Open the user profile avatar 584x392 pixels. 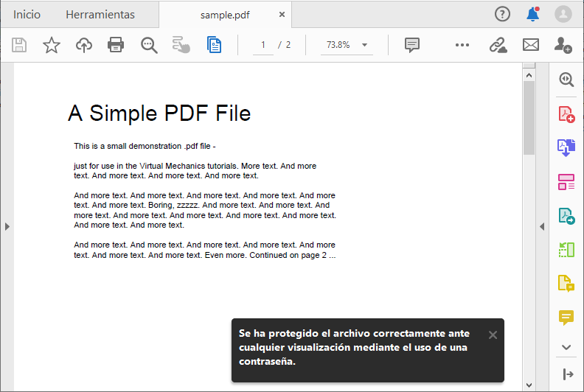click(x=563, y=14)
